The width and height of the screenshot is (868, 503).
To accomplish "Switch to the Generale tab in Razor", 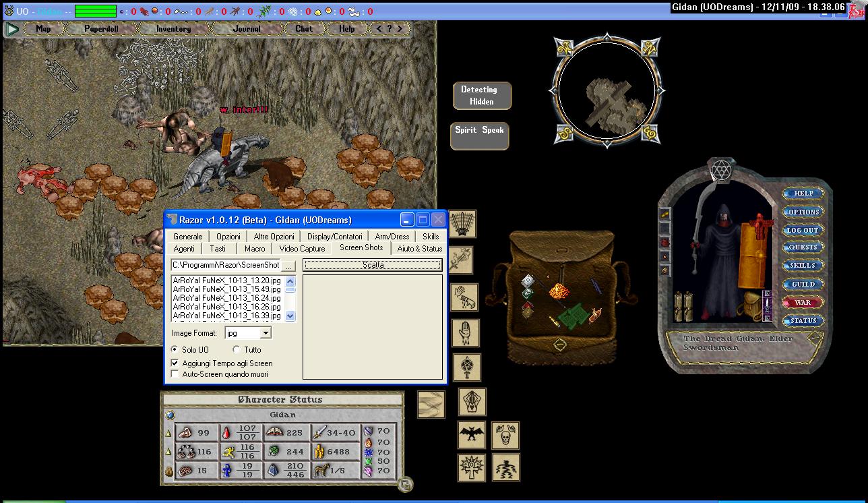I will (x=187, y=237).
